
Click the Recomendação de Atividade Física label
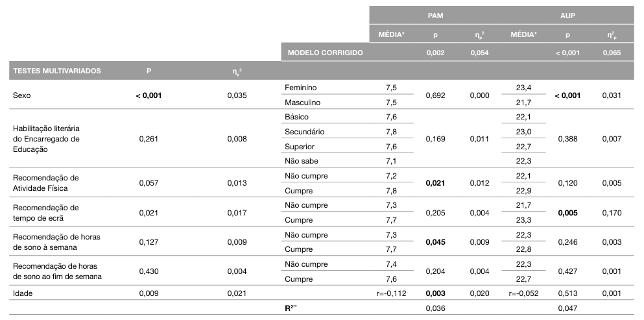point(45,183)
